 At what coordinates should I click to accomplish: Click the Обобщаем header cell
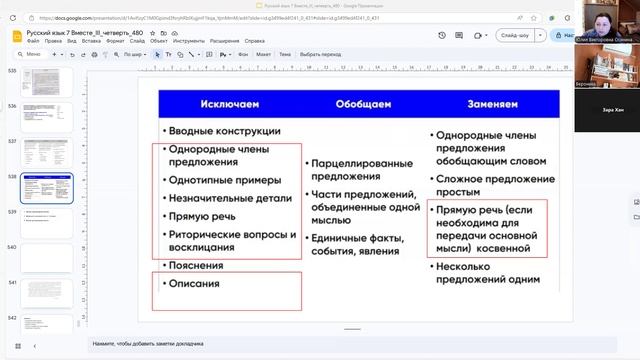363,104
